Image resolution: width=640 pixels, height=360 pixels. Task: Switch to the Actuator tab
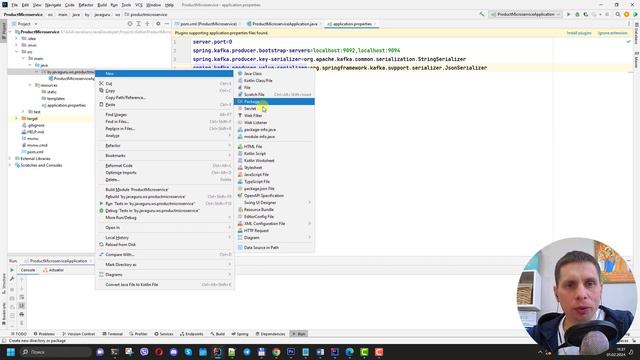53,270
